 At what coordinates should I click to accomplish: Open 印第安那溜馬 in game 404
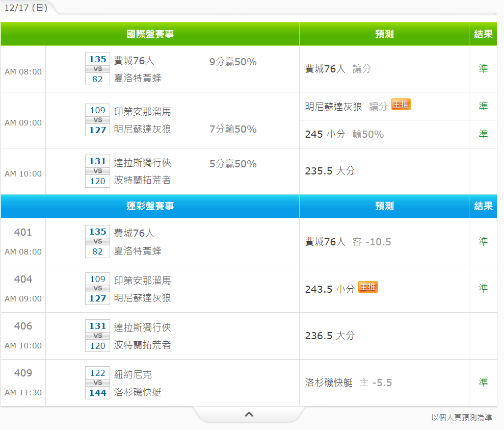[142, 281]
